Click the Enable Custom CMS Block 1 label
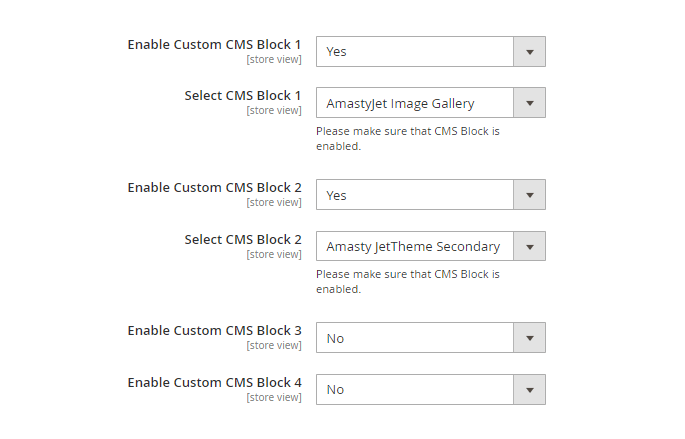The height and width of the screenshot is (439, 685). tap(214, 45)
